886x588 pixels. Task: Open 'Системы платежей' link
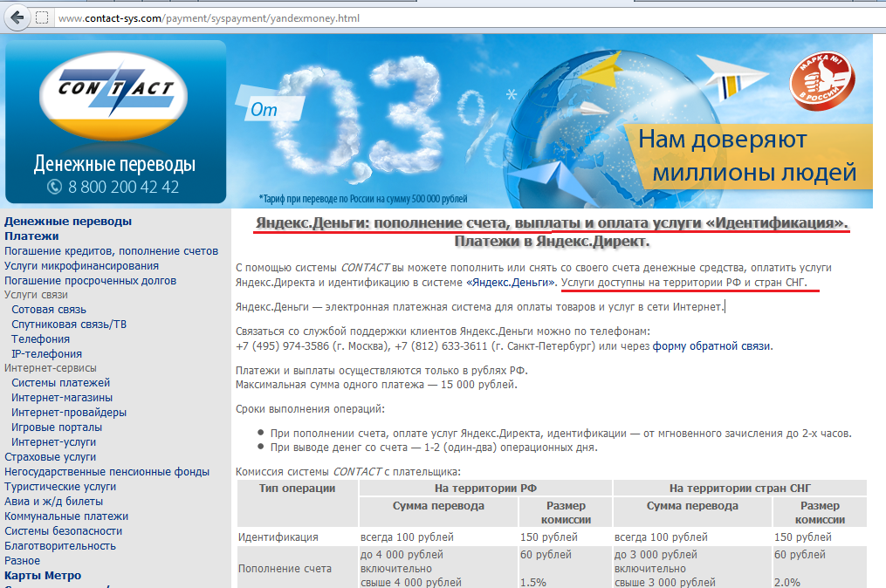pyautogui.click(x=60, y=383)
